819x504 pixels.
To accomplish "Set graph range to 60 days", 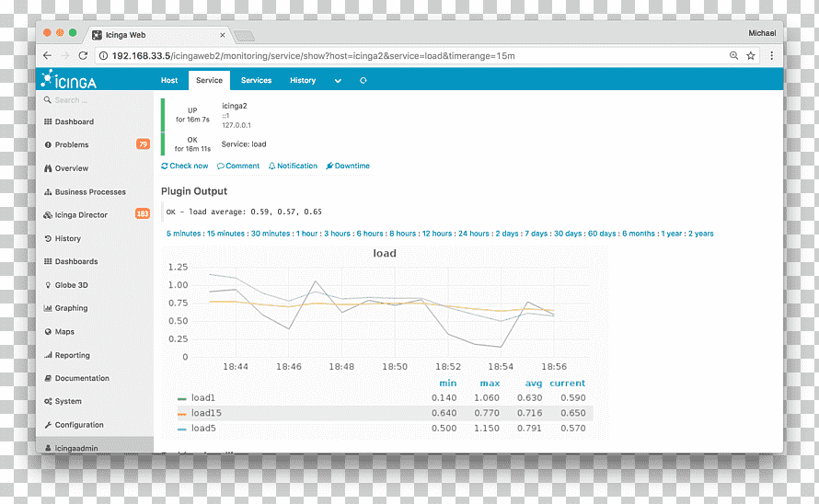I will pos(602,234).
